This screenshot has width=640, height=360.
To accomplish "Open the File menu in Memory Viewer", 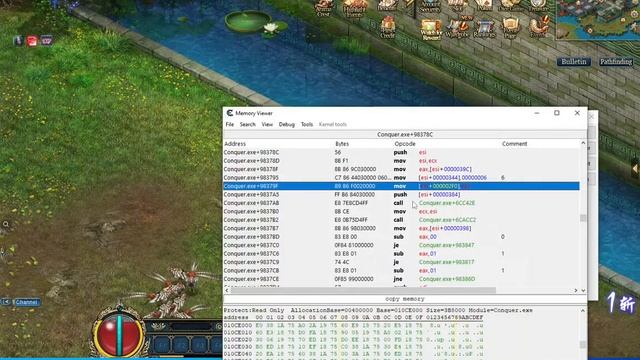I will tap(230, 124).
